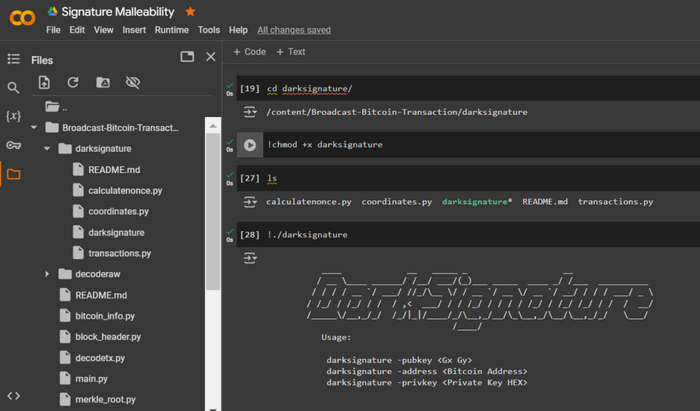Refresh the file browser listing
The image size is (700, 411).
pyautogui.click(x=73, y=83)
